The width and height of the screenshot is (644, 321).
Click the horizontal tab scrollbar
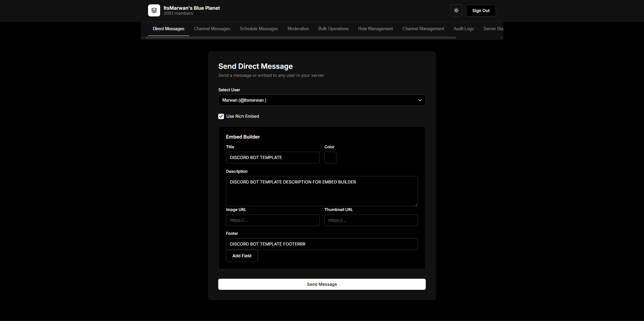(300, 38)
